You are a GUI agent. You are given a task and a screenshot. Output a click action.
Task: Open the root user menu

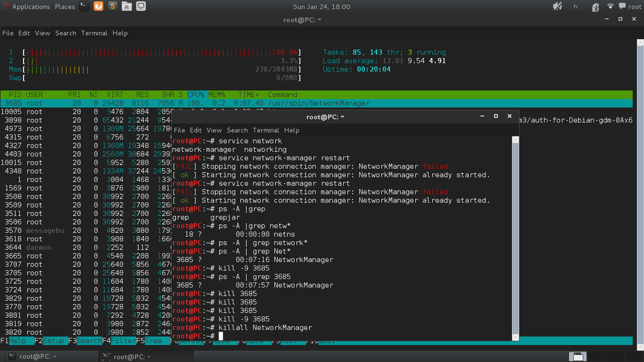coord(634,7)
